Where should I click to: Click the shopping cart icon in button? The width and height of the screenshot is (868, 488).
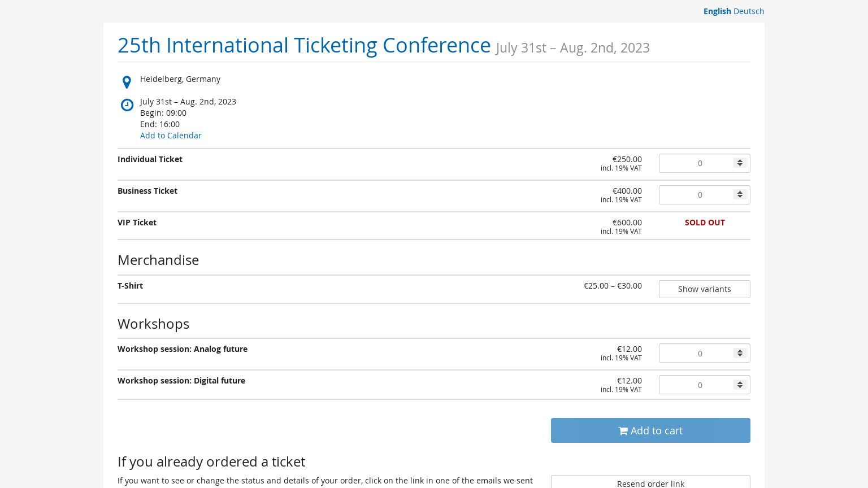[623, 431]
